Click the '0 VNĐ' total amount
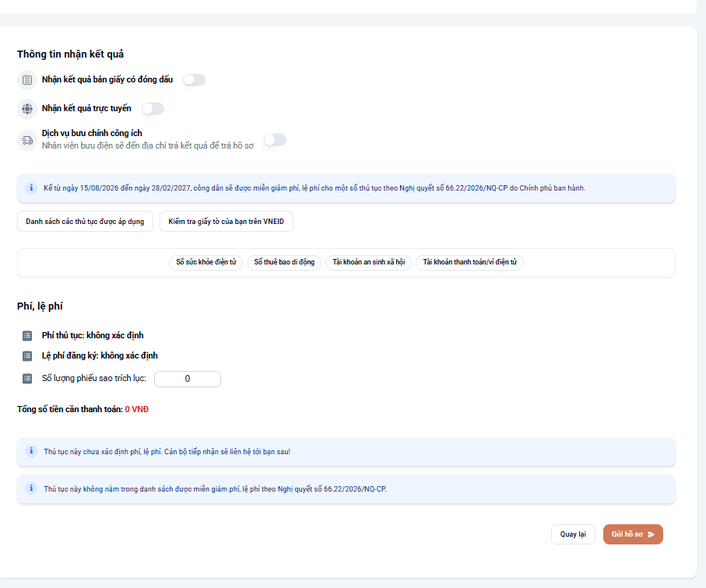The height and width of the screenshot is (588, 706). [x=137, y=409]
